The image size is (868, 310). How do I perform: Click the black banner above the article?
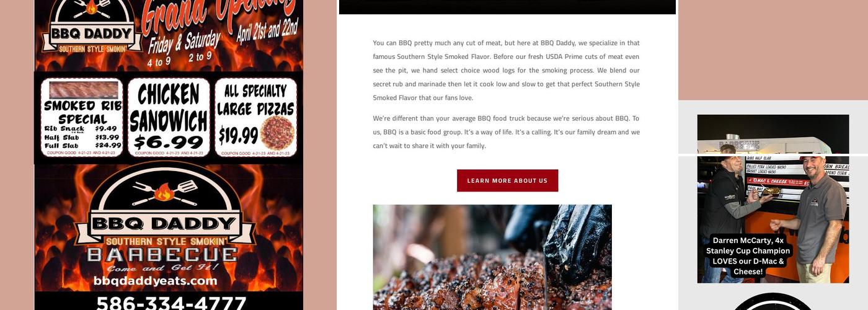tap(507, 7)
